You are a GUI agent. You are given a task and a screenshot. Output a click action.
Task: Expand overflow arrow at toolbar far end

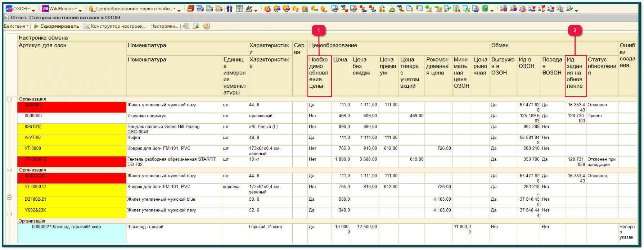pos(576,10)
